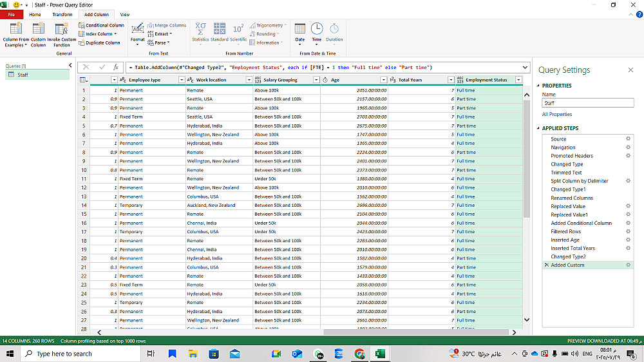Screen dimensions: 644x362
Task: Delete the Added Custom step
Action: point(547,265)
